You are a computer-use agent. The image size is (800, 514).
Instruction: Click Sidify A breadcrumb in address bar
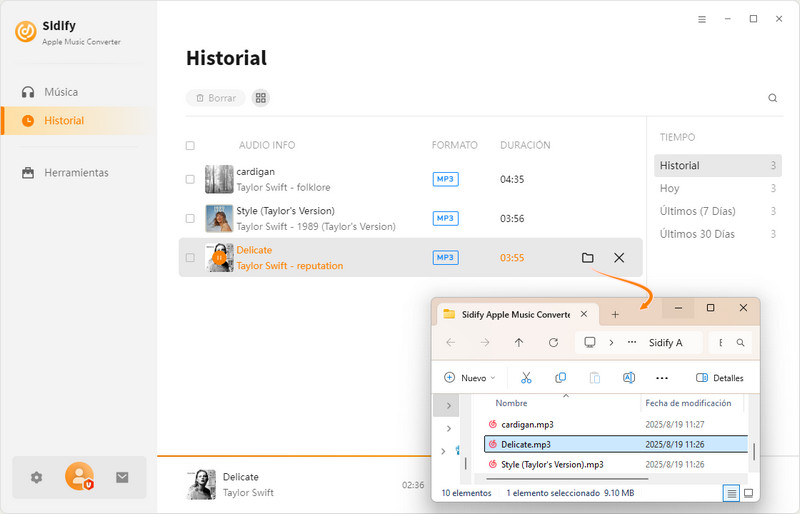[665, 342]
